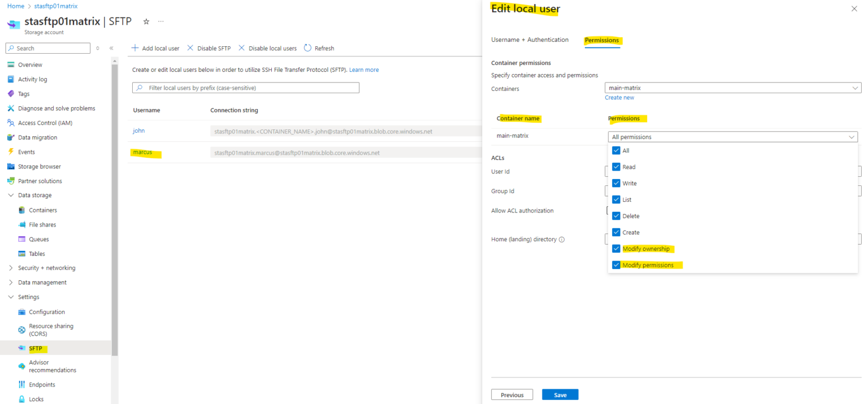The image size is (868, 404).
Task: Open the Containers section in Data storage
Action: click(x=44, y=210)
